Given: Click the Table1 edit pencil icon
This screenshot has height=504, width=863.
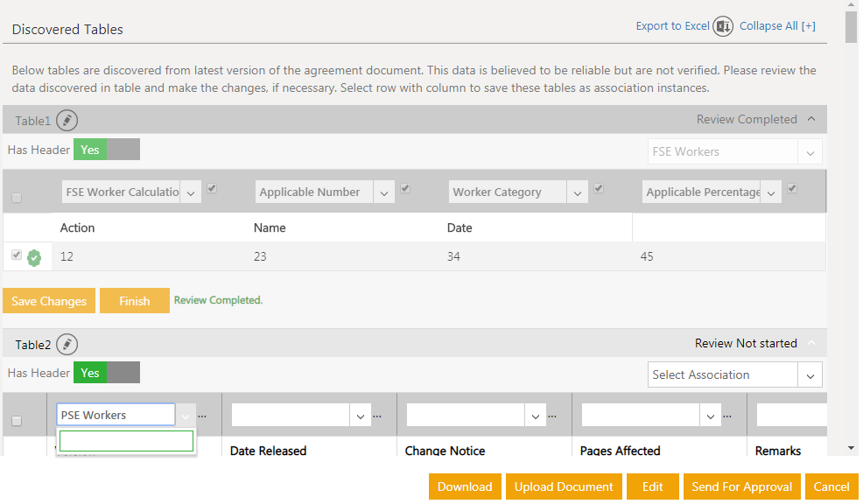Looking at the screenshot, I should 67,121.
